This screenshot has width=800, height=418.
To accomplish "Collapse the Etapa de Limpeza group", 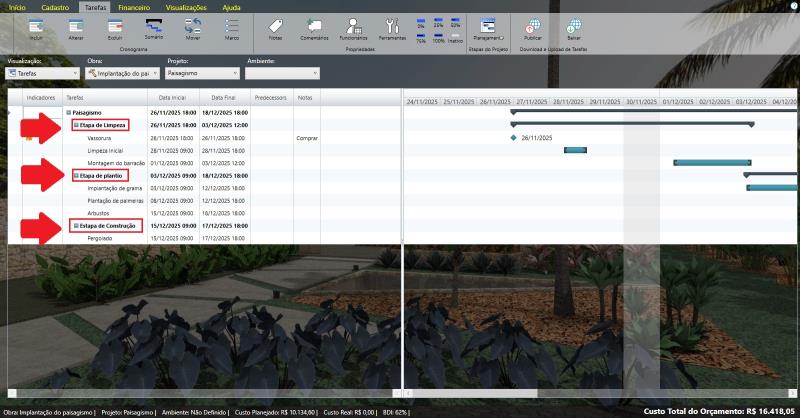I will point(75,125).
